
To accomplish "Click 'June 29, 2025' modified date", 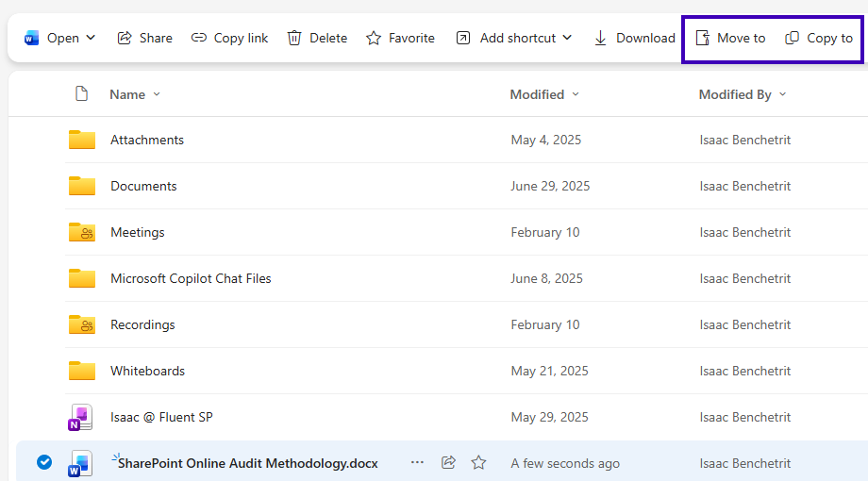I will click(x=550, y=186).
